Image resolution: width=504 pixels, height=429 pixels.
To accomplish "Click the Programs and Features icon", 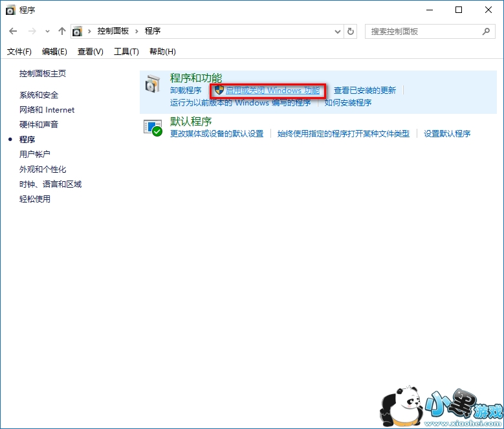I will (x=153, y=84).
